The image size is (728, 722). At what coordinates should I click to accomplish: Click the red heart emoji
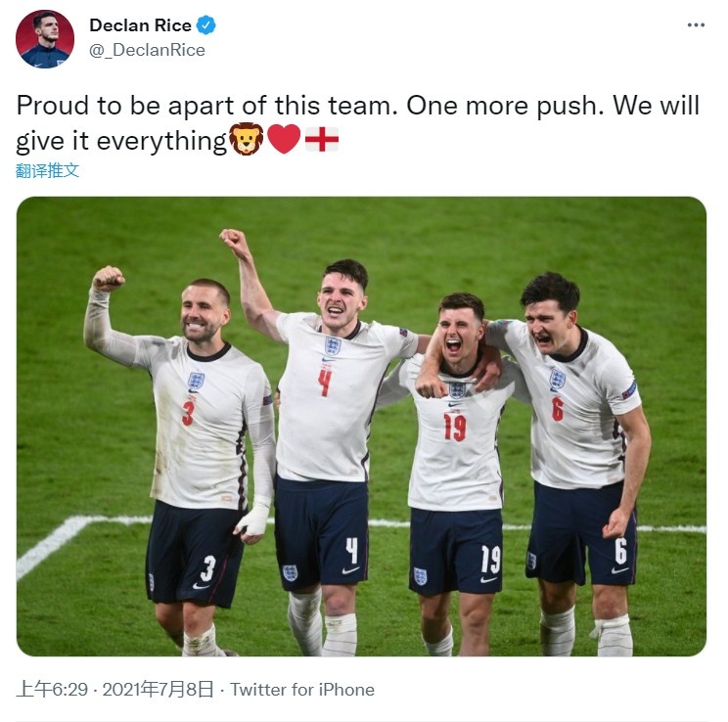[x=284, y=139]
